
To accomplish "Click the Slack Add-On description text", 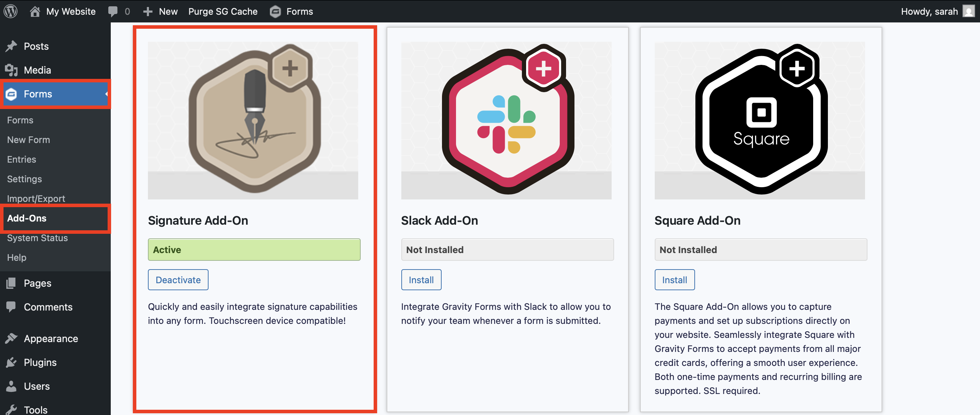I will 506,313.
